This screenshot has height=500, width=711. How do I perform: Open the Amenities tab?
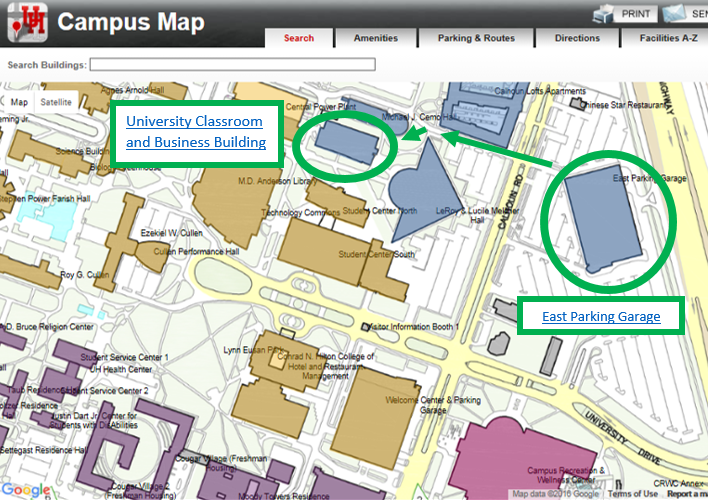375,39
